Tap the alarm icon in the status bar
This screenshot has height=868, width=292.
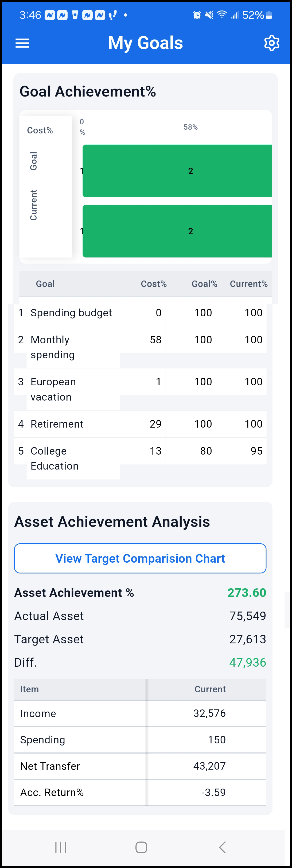[197, 15]
